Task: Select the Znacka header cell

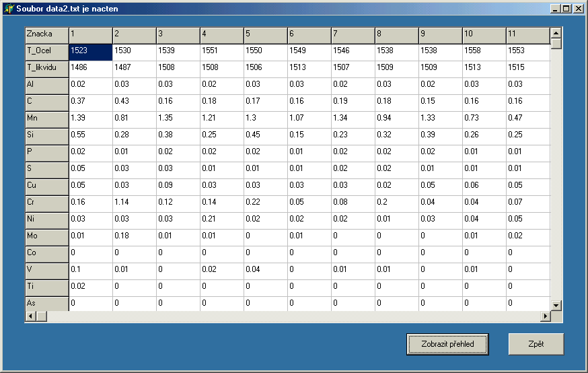Action: (x=47, y=35)
